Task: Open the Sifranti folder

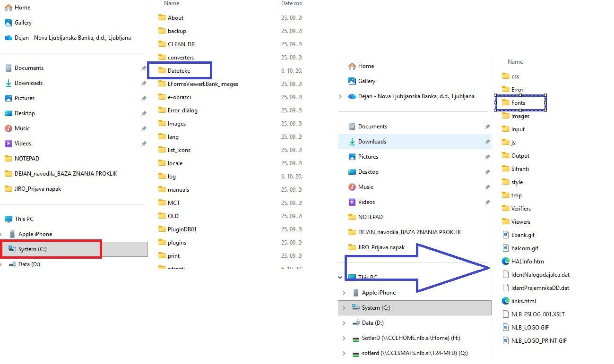Action: [520, 169]
